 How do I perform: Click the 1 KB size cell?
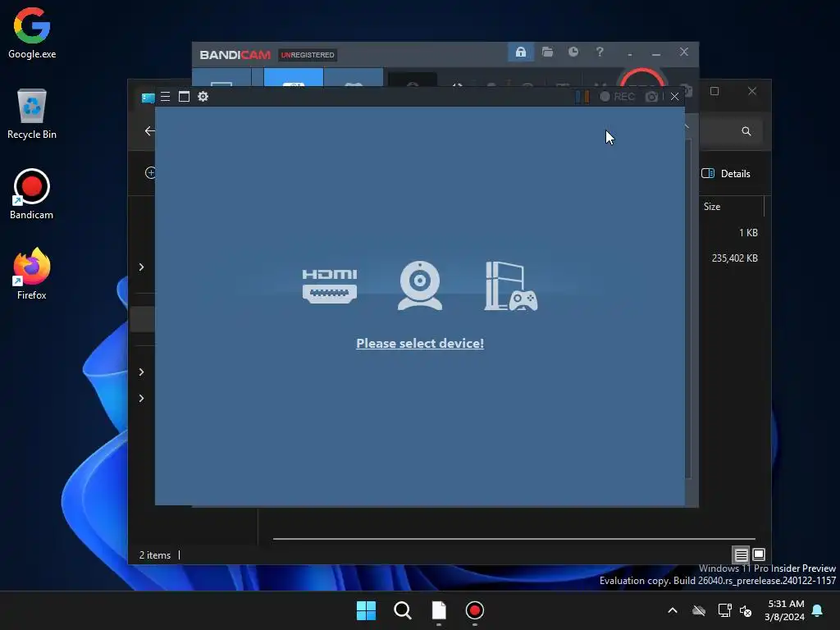(748, 232)
